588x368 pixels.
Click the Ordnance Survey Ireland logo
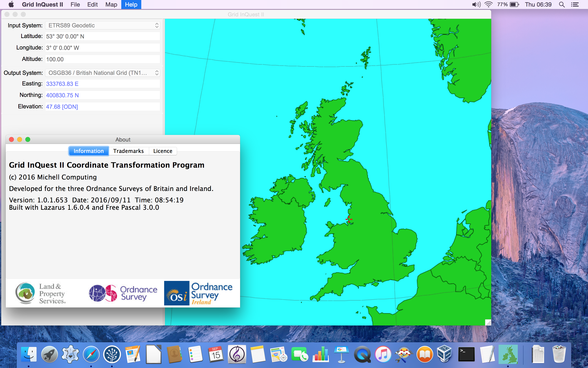click(x=198, y=293)
